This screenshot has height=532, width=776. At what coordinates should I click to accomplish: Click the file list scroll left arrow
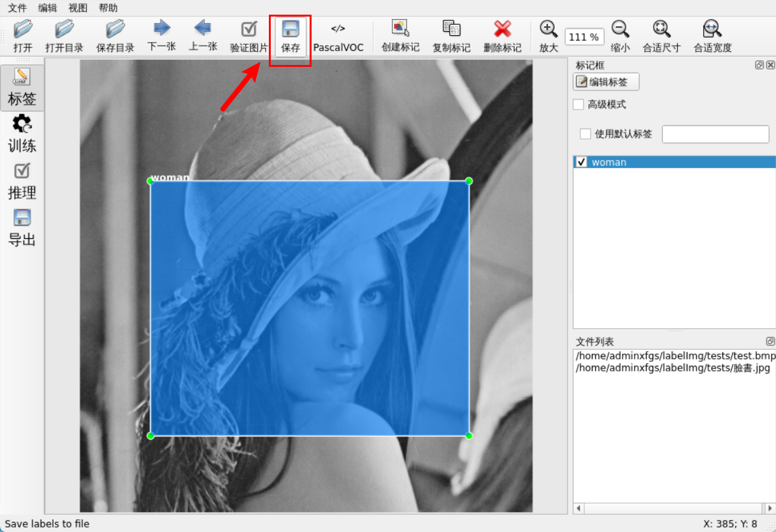pyautogui.click(x=578, y=508)
